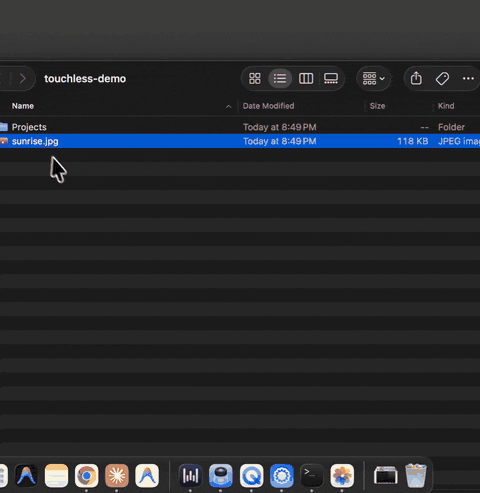480x493 pixels.
Task: Open the more actions ellipsis menu
Action: (468, 79)
